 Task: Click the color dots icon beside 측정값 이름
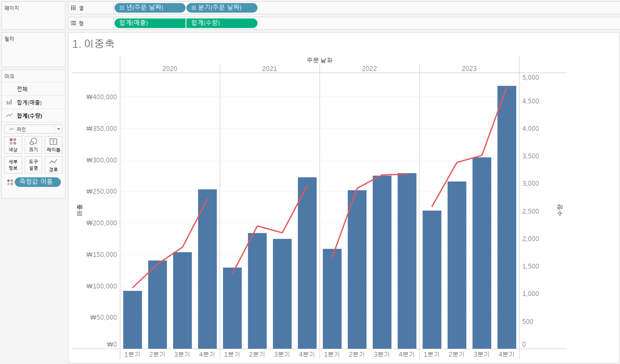tap(10, 182)
